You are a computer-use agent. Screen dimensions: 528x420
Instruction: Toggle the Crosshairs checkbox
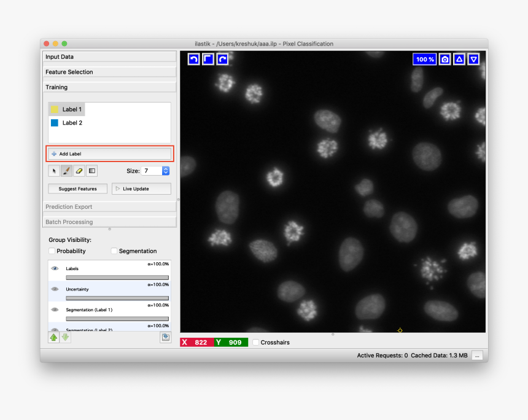click(x=256, y=342)
